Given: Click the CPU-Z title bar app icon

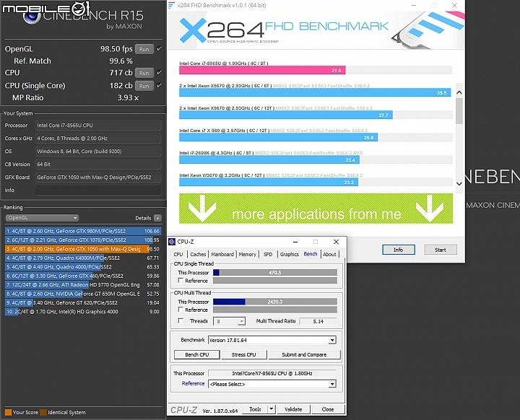Looking at the screenshot, I should pyautogui.click(x=172, y=242).
